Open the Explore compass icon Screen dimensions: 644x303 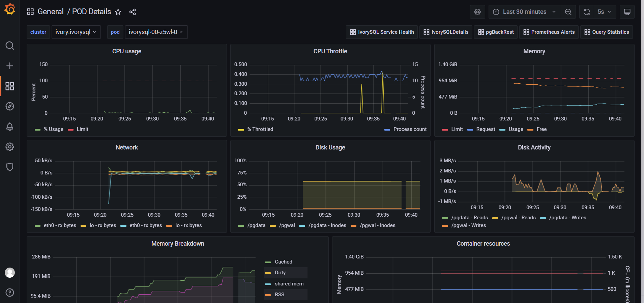click(x=10, y=106)
